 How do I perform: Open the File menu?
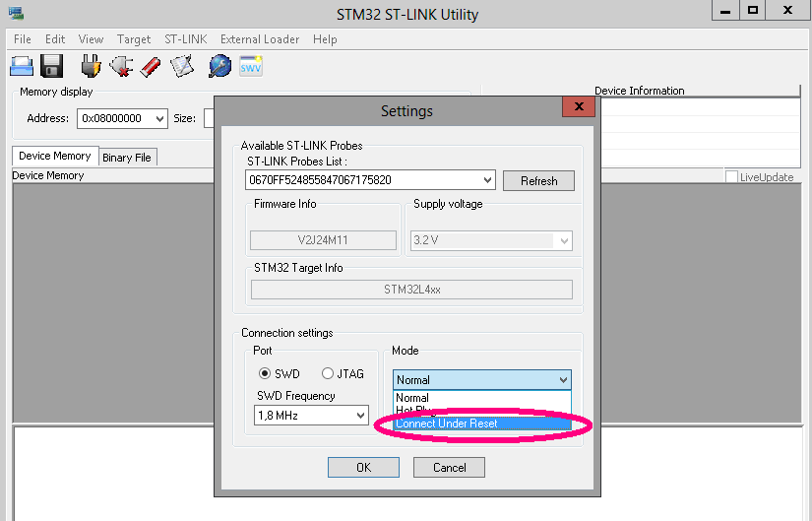point(23,39)
